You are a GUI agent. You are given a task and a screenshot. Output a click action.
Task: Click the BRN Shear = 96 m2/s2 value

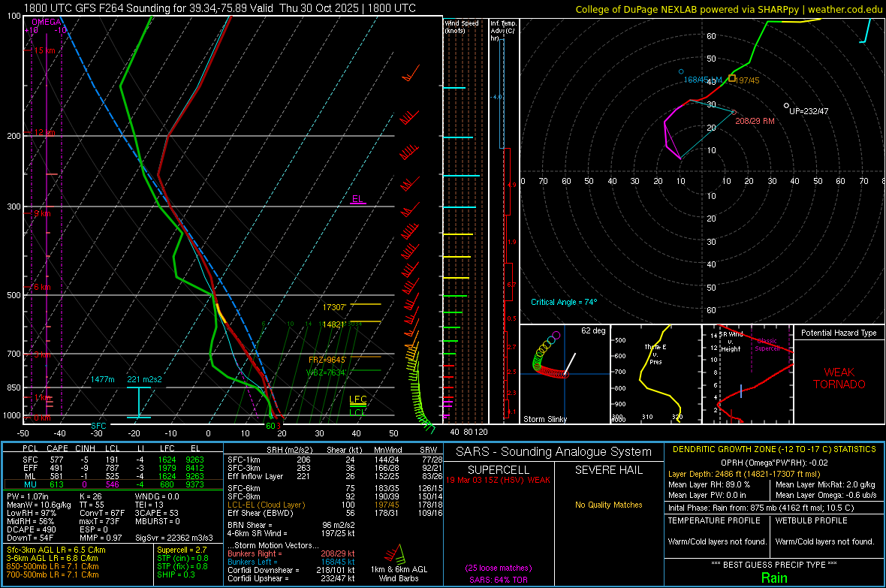pos(291,525)
